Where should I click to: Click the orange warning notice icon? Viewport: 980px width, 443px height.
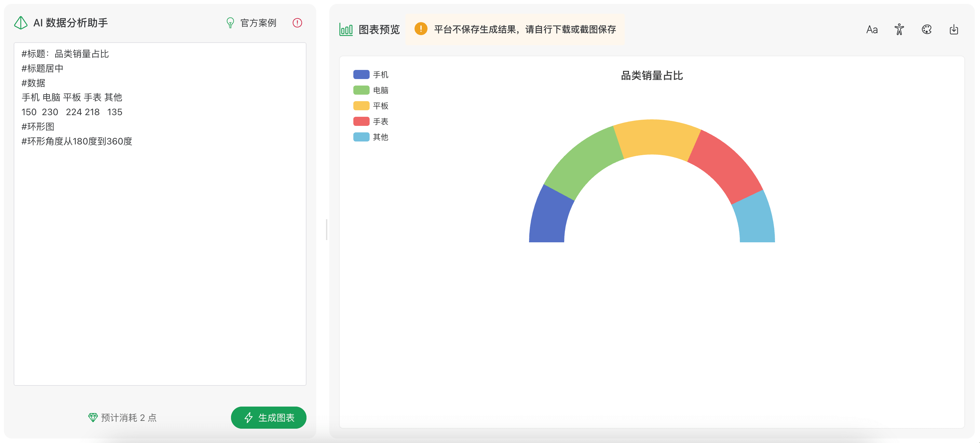[421, 29]
